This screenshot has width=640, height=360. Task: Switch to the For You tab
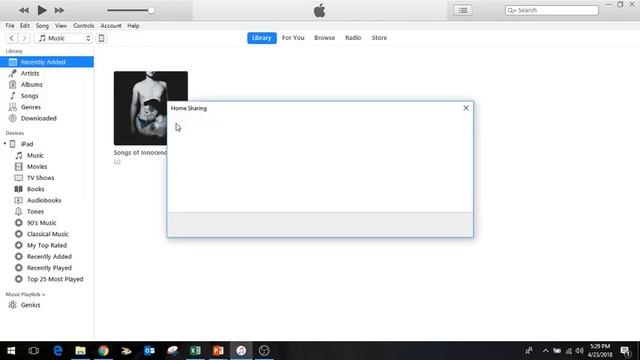tap(293, 38)
